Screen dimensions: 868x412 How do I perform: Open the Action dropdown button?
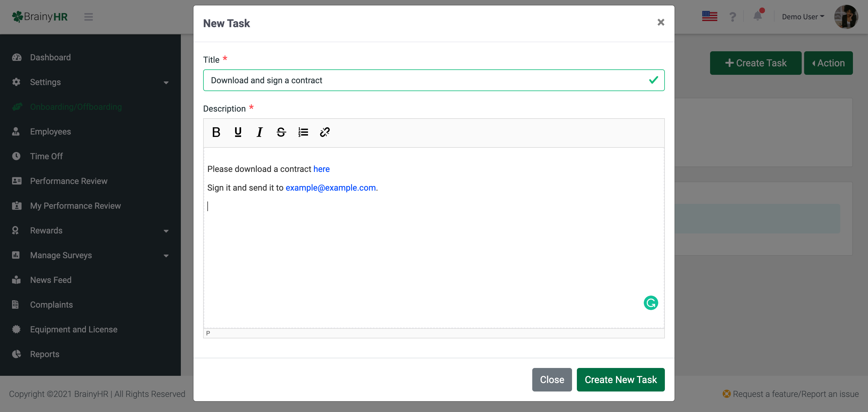(828, 63)
